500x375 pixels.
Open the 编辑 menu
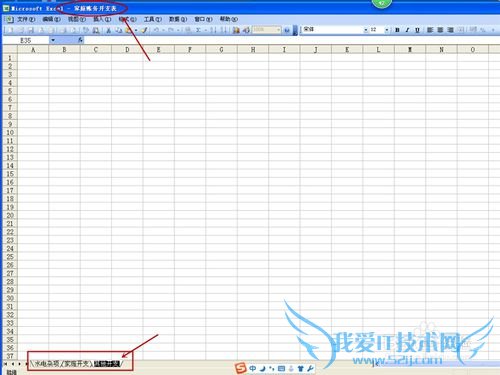pyautogui.click(x=51, y=19)
